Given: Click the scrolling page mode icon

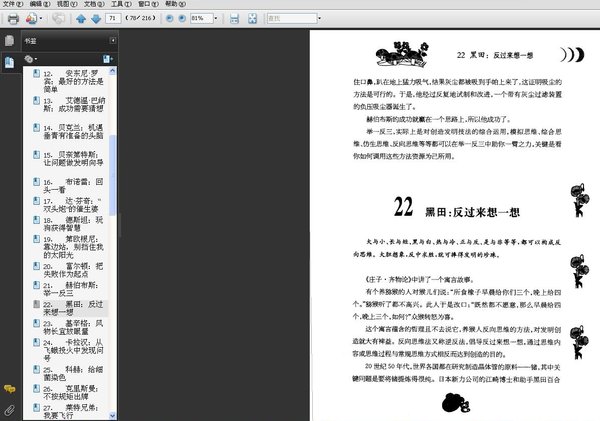Looking at the screenshot, I should coord(234,18).
